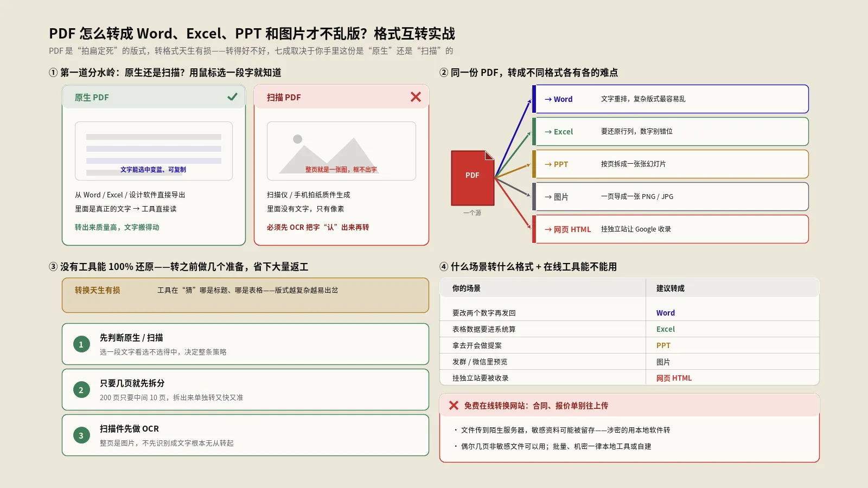Screen dimensions: 868x488
Task: Click the orange PPT cell in 建议转成 column
Action: pyautogui.click(x=663, y=345)
